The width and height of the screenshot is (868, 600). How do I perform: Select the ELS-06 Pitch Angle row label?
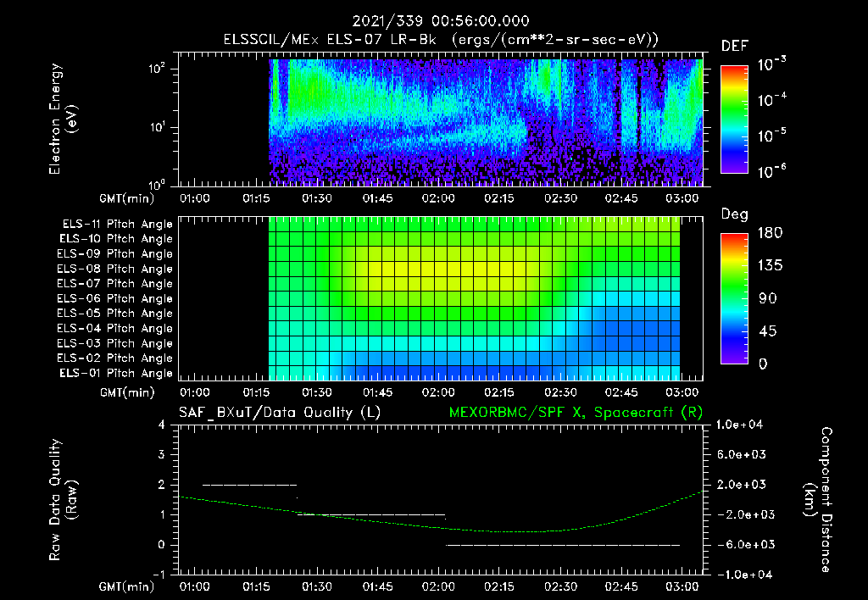(x=114, y=298)
